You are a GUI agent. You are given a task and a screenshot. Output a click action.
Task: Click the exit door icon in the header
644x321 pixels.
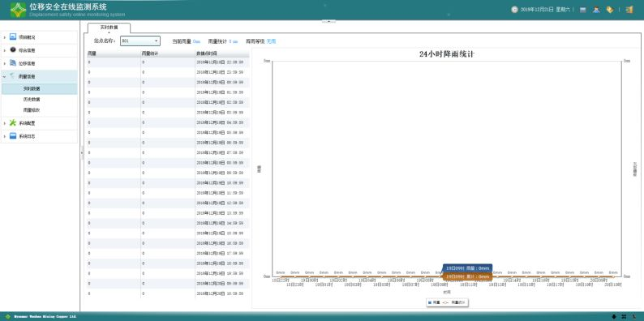(629, 10)
